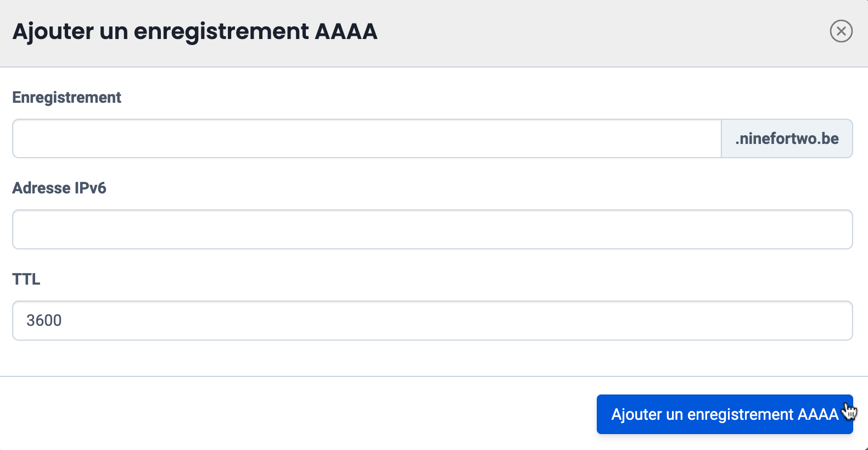
Task: Click the gray dialog header bar
Action: (549, 33)
